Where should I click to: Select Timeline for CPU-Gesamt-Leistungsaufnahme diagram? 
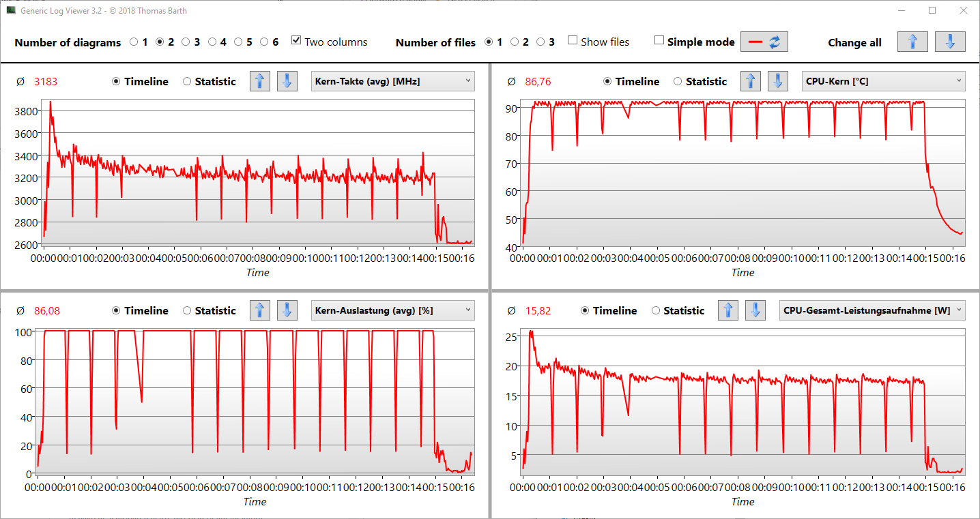(586, 311)
